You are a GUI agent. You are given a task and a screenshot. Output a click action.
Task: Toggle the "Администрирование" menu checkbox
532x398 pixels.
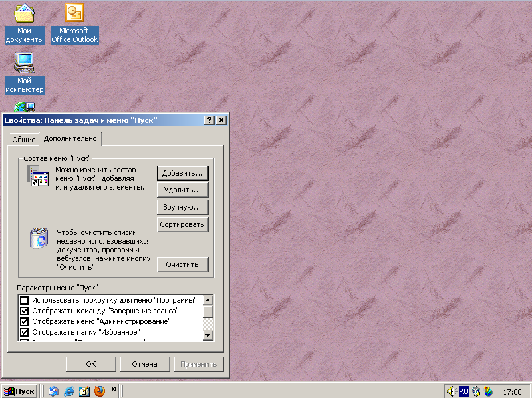pos(25,321)
